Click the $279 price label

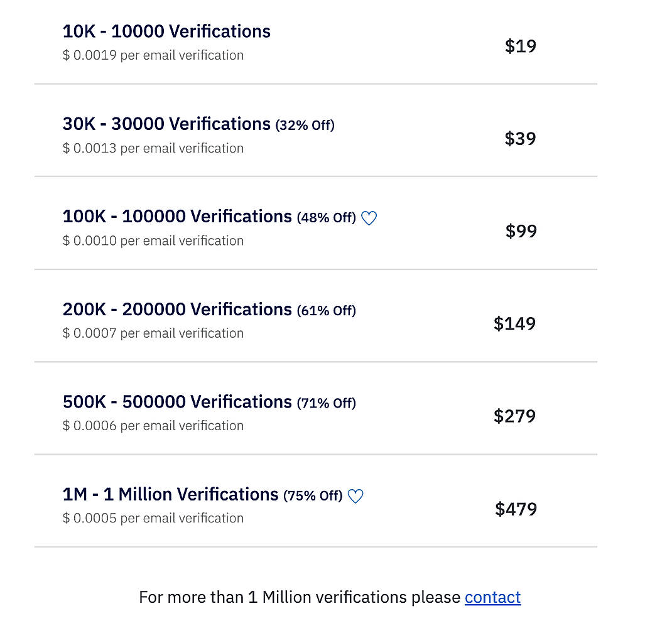click(x=514, y=416)
